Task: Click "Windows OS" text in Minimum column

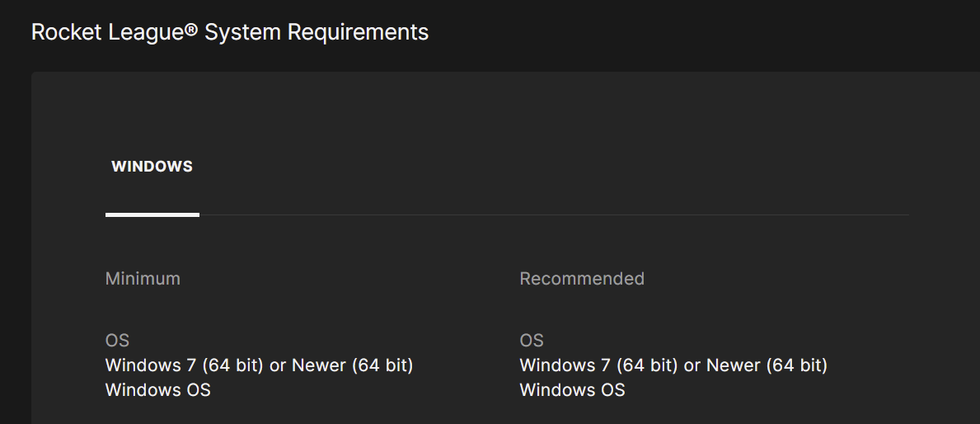Action: click(x=157, y=389)
